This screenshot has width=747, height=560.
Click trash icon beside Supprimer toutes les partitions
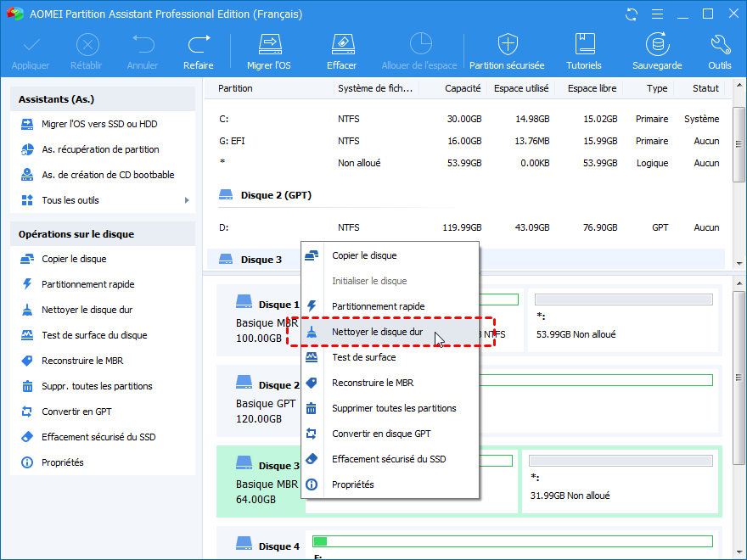coord(312,408)
